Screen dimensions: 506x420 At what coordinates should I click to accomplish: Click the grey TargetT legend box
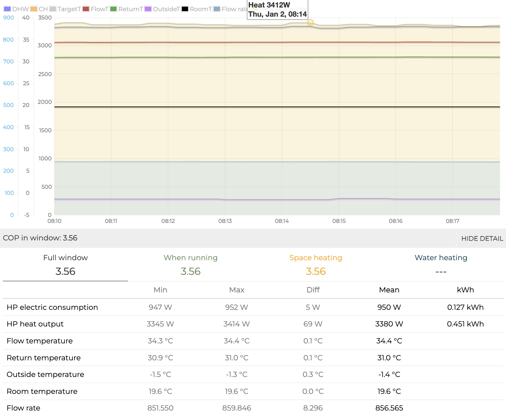pos(53,9)
